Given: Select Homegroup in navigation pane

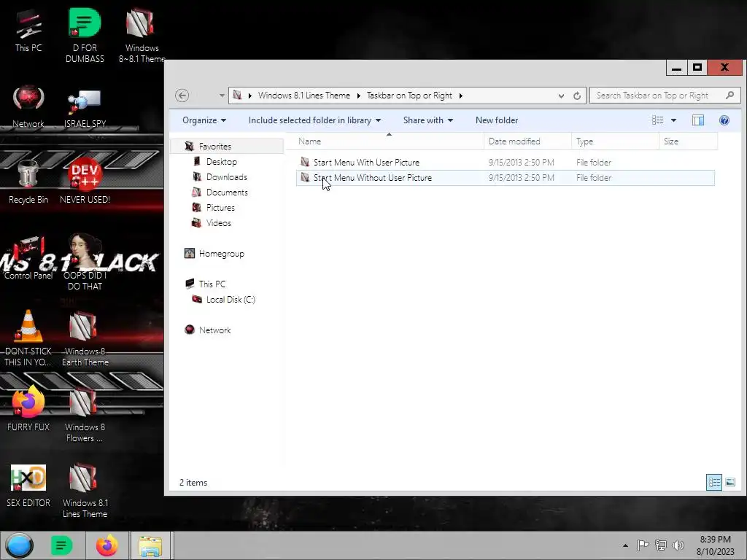Looking at the screenshot, I should [222, 254].
